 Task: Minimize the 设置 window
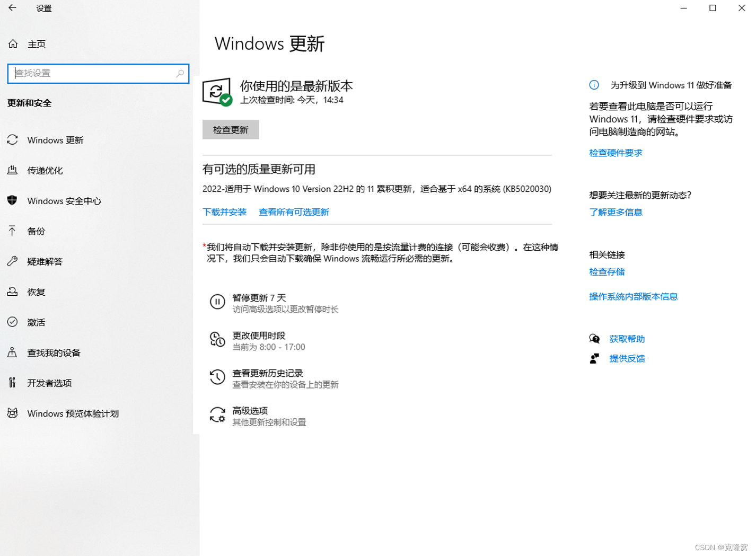[x=683, y=8]
